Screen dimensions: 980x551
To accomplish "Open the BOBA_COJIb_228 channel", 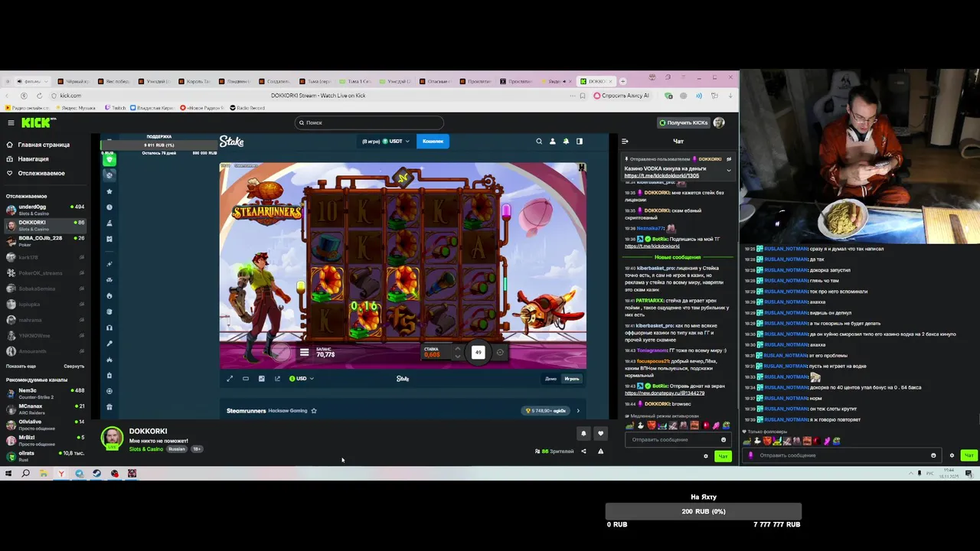I will (44, 240).
